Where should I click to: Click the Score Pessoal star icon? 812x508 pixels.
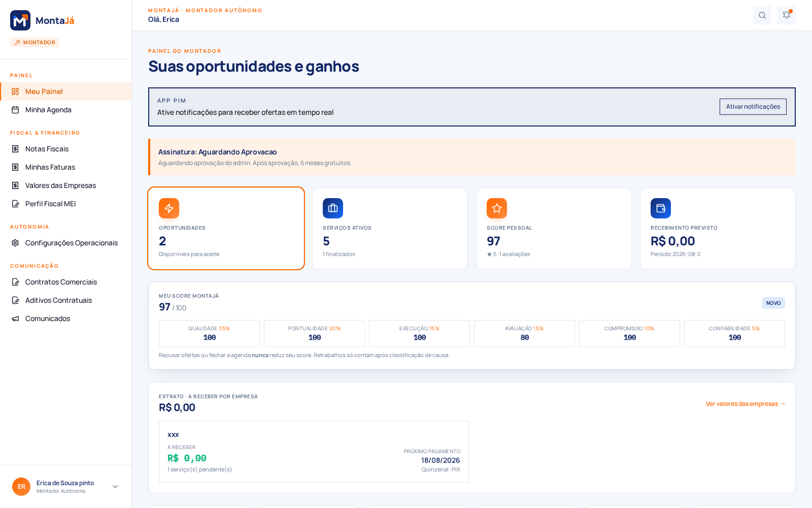pos(497,208)
